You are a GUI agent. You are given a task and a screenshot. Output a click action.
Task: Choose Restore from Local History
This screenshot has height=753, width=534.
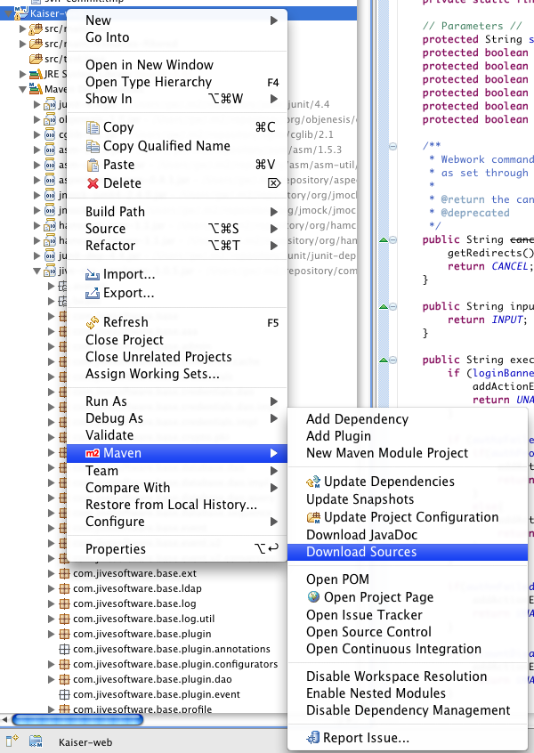177,504
